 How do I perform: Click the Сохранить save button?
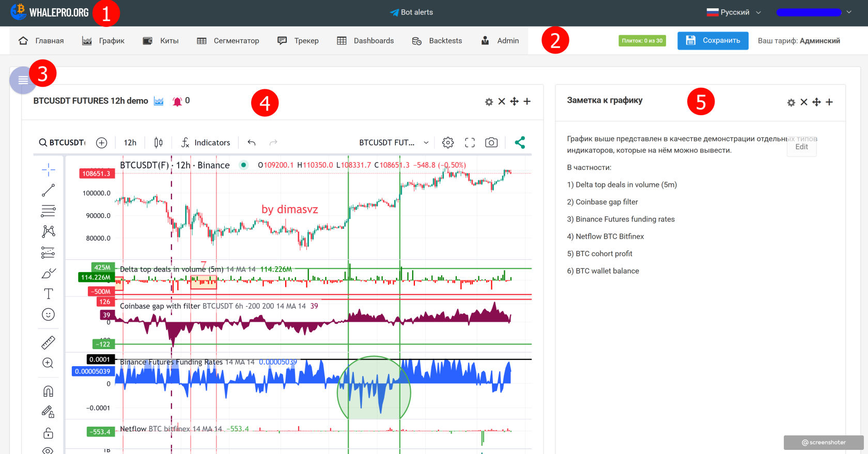click(x=712, y=40)
